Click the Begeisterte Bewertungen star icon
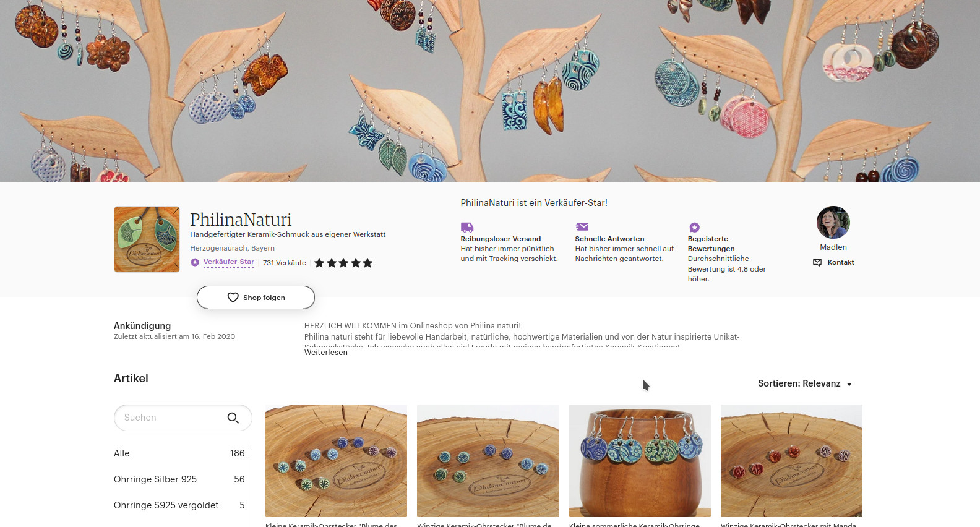980x527 pixels. coord(694,228)
